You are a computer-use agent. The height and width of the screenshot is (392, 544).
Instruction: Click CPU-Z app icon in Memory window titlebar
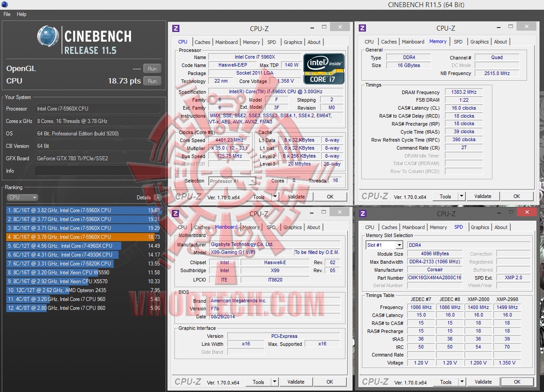(362, 28)
